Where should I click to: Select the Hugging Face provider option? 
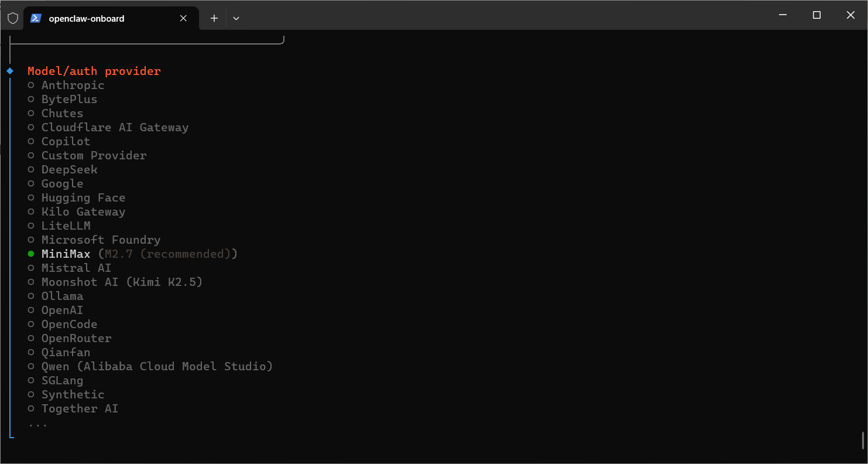coord(77,197)
